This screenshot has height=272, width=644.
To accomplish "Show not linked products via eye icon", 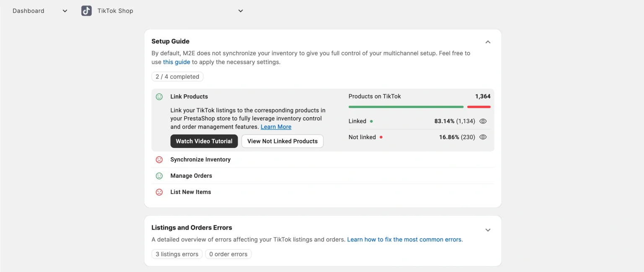I will (x=483, y=137).
